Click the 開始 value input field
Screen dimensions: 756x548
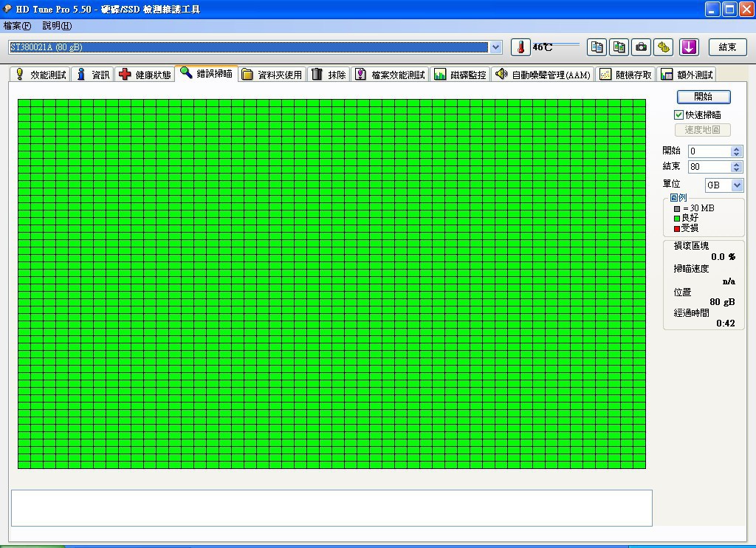(709, 151)
